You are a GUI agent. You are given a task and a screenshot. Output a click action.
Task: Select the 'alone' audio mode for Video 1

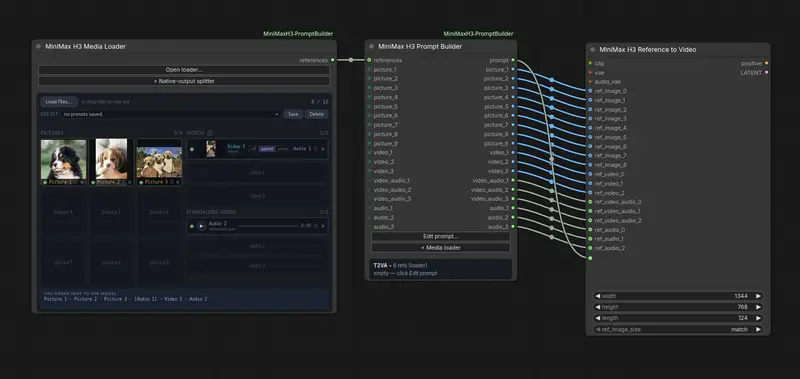[x=283, y=149]
